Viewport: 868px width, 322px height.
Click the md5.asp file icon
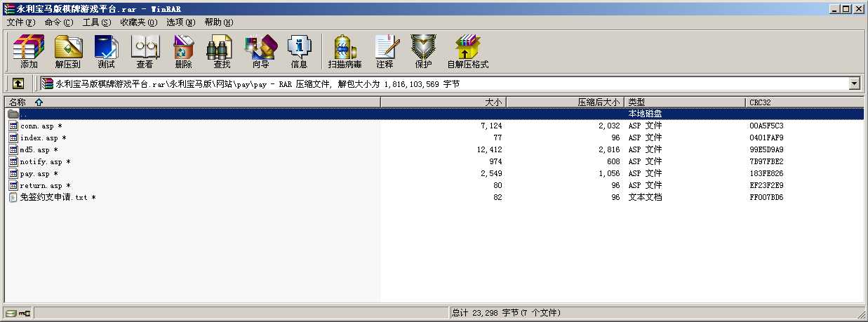click(13, 149)
